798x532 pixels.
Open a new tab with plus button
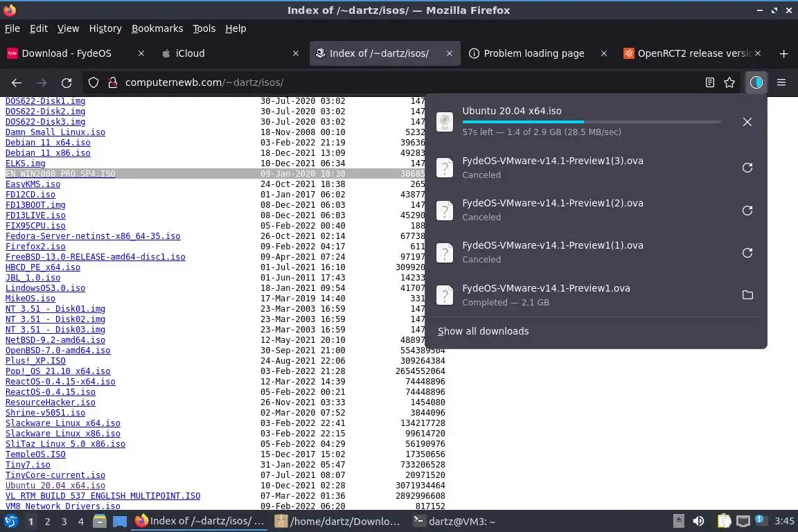click(783, 53)
